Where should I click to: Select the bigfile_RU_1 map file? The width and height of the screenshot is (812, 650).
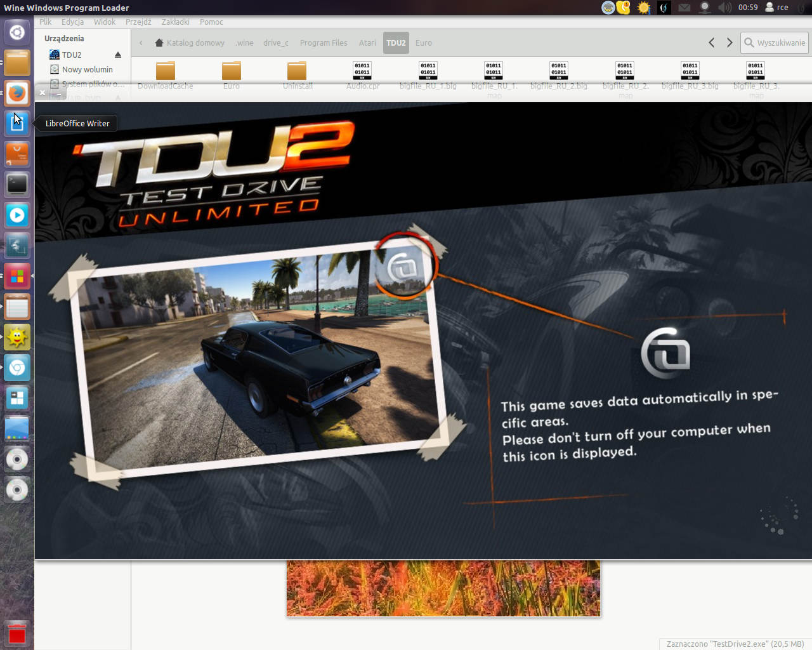[494, 79]
